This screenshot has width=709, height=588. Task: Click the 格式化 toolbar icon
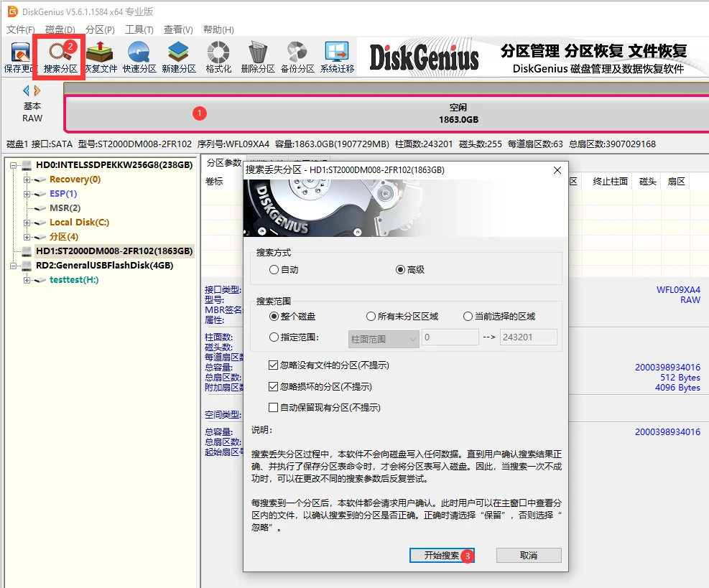[x=218, y=57]
